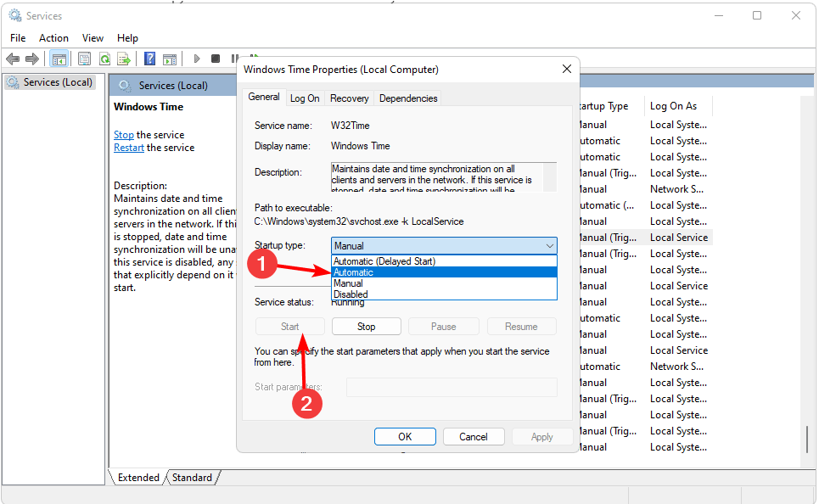Viewport: 819px width, 504px height.
Task: Click the Description box scrollbar
Action: pos(550,177)
